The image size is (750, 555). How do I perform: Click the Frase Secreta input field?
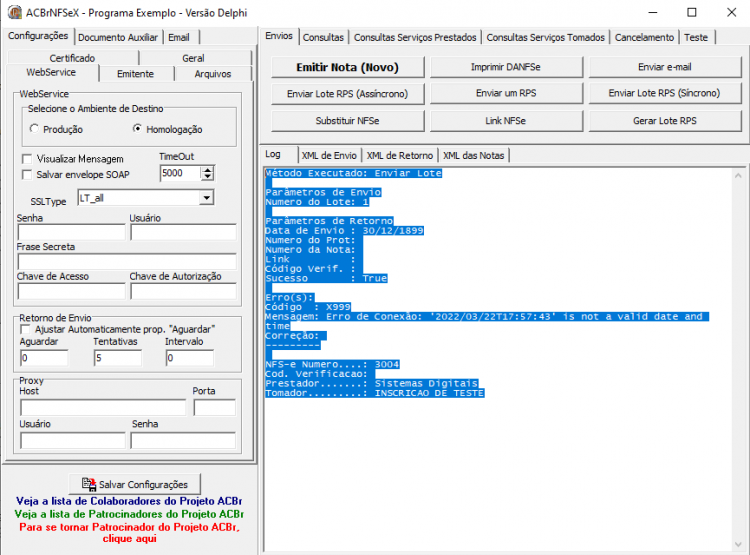click(127, 262)
